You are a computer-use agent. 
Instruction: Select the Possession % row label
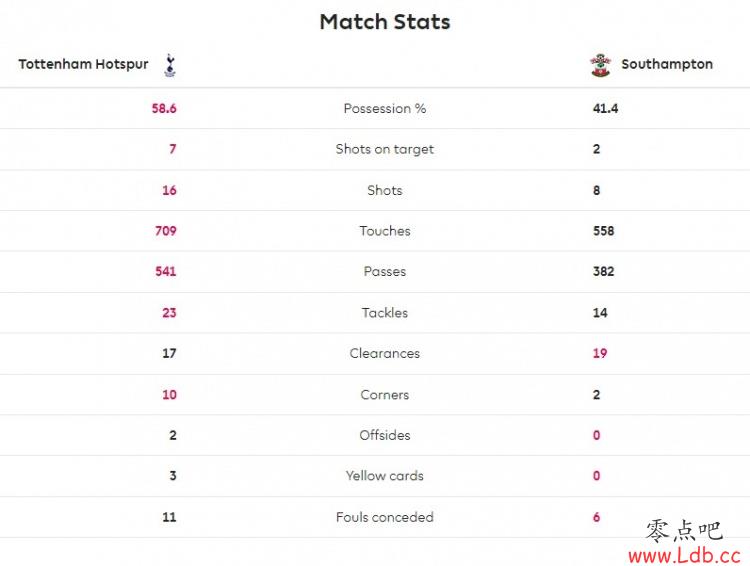click(x=385, y=109)
